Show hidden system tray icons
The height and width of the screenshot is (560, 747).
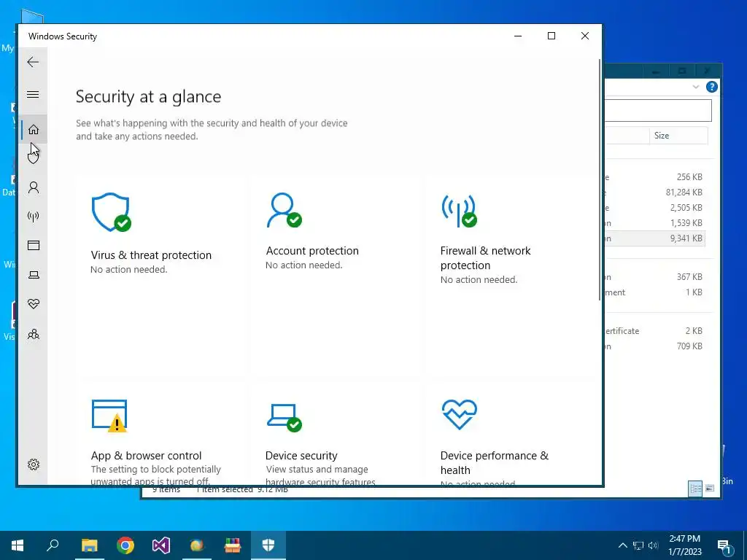click(623, 545)
